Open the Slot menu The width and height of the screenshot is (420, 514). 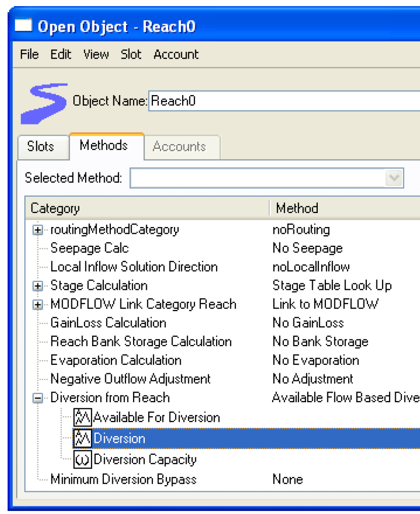(131, 54)
